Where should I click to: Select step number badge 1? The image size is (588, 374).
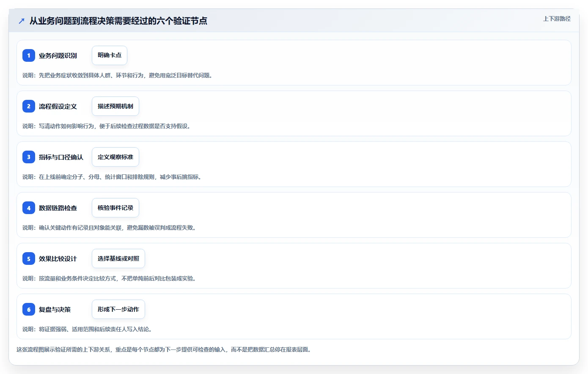click(29, 55)
